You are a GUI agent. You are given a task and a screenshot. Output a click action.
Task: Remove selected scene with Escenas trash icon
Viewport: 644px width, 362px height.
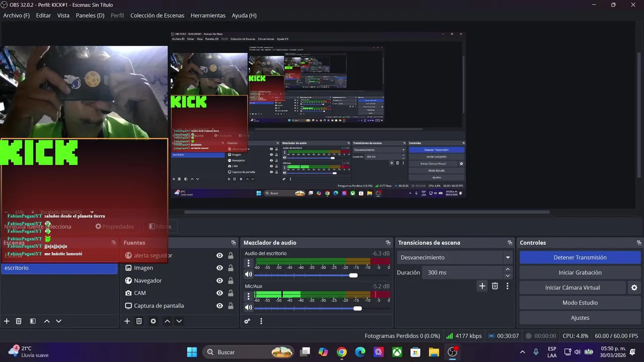pyautogui.click(x=19, y=321)
